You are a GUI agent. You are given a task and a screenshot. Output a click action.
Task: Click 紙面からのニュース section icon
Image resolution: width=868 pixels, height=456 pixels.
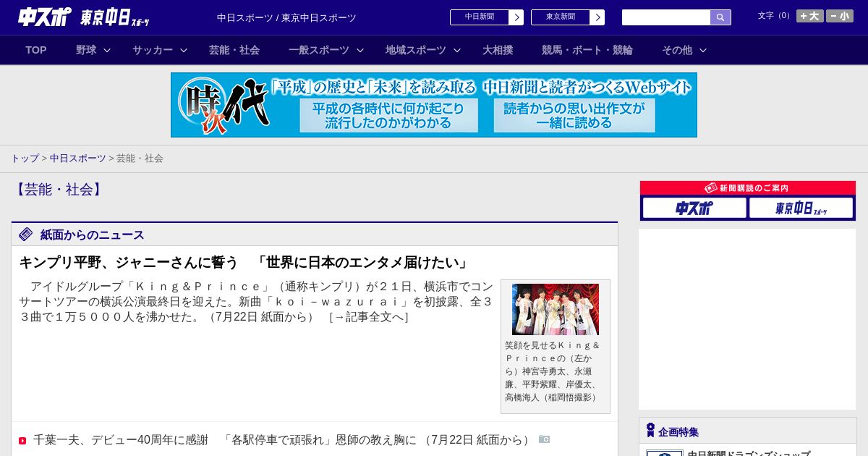pos(26,234)
